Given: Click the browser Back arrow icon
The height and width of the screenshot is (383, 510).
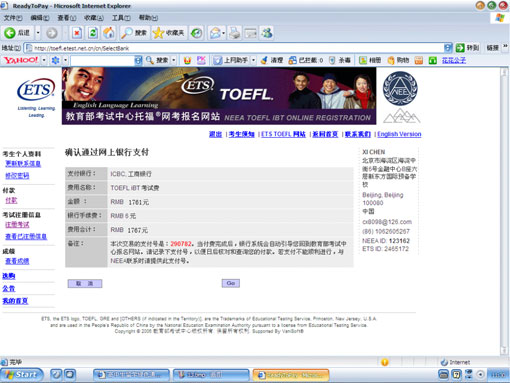Looking at the screenshot, I should tap(10, 33).
